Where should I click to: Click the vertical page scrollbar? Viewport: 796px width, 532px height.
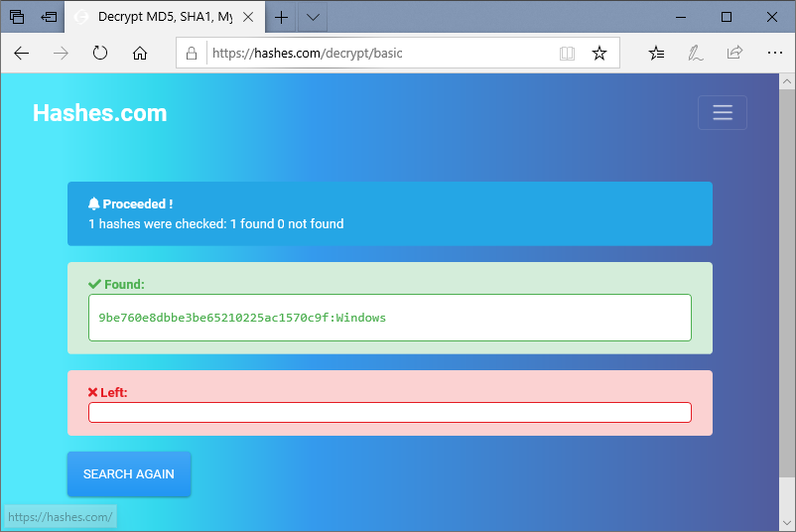pos(787,298)
